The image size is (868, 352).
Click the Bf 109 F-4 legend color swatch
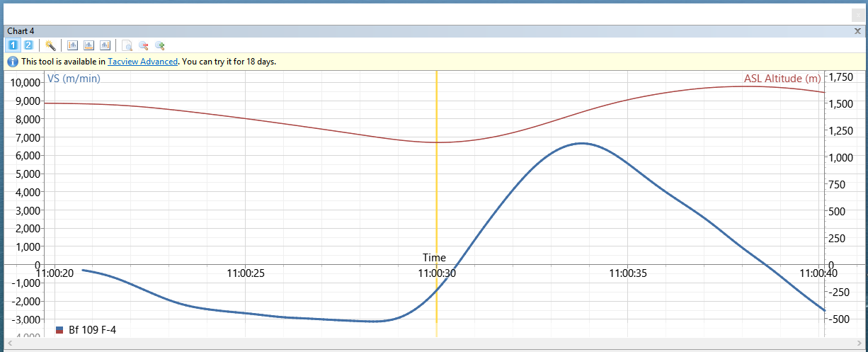tap(59, 330)
